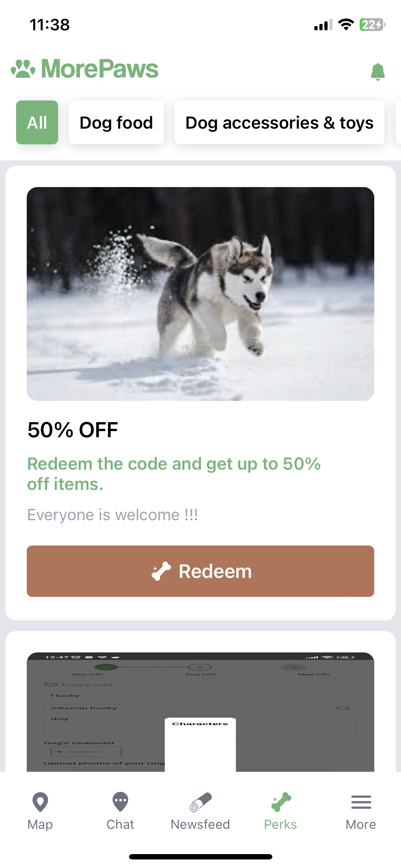
Task: Filter perks by Dog food
Action: [116, 122]
